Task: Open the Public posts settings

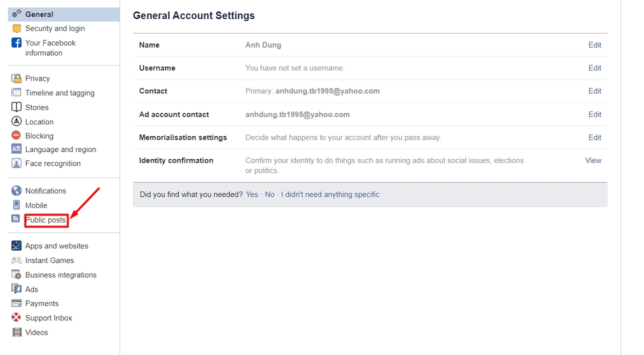Action: pos(46,220)
